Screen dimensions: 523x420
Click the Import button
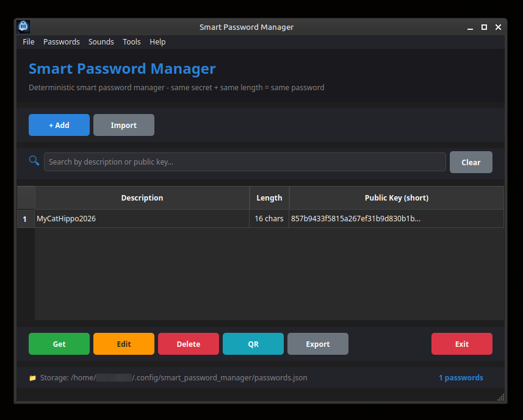[124, 125]
